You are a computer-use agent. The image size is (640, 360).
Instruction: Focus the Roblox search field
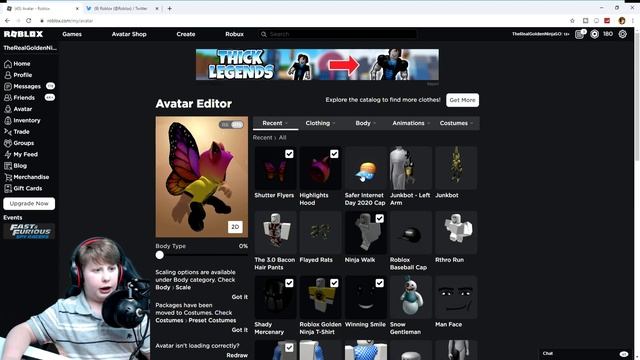[x=338, y=34]
